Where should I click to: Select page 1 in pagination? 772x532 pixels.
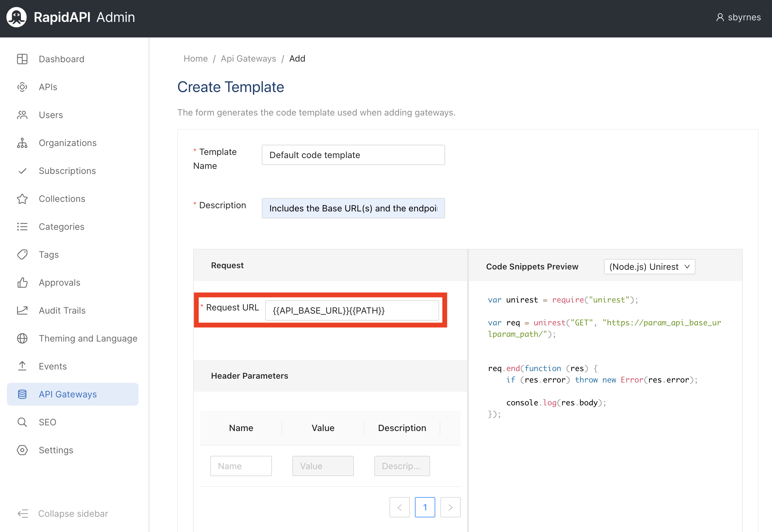pyautogui.click(x=425, y=507)
